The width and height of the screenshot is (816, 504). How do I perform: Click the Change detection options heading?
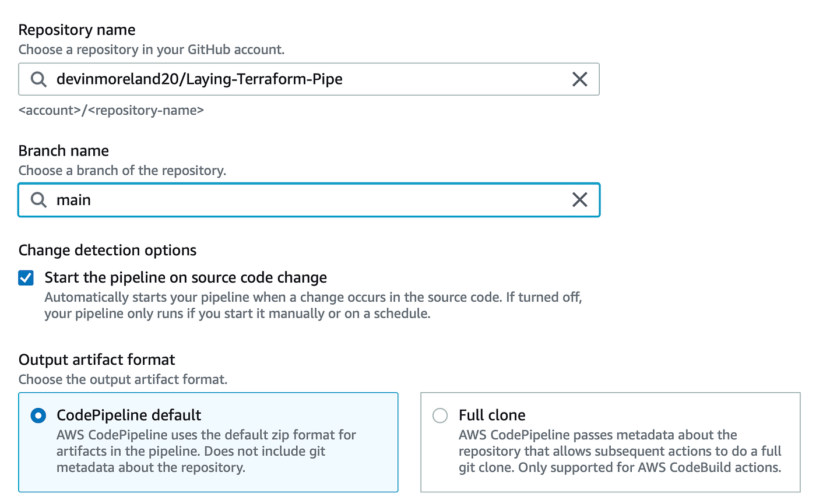tap(107, 250)
